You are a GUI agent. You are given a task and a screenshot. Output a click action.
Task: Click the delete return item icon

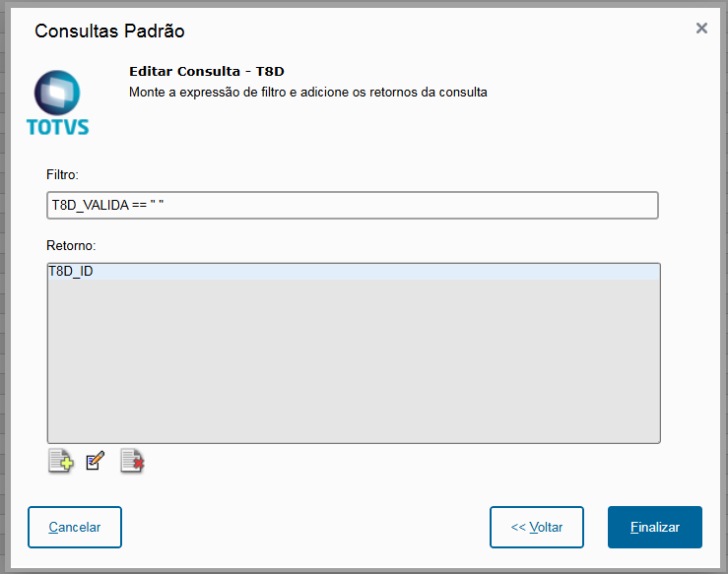coord(132,461)
